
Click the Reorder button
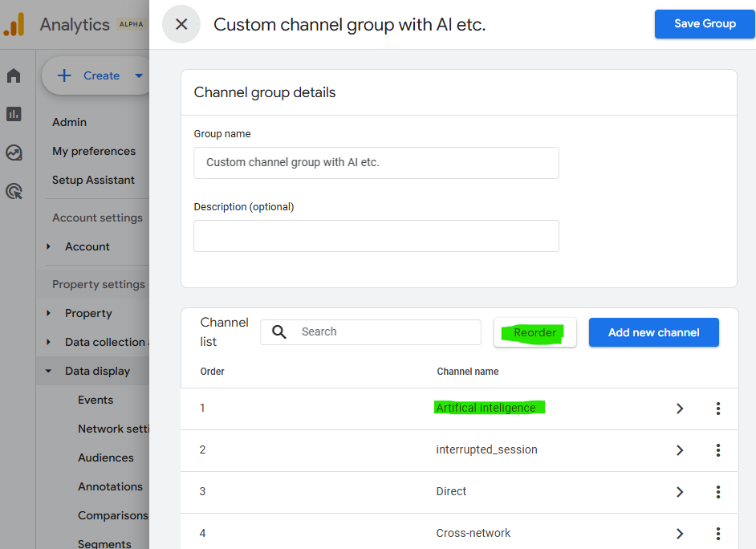tap(534, 332)
